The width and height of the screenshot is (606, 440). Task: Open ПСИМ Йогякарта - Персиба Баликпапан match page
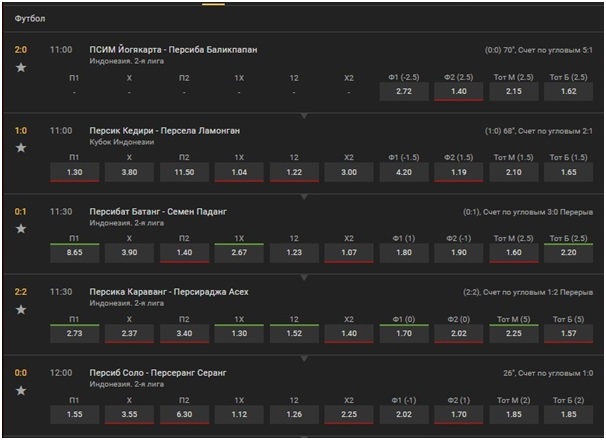[x=173, y=49]
